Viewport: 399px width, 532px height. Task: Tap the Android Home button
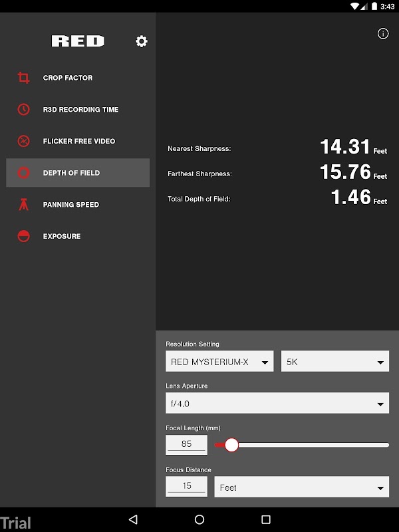[199, 519]
